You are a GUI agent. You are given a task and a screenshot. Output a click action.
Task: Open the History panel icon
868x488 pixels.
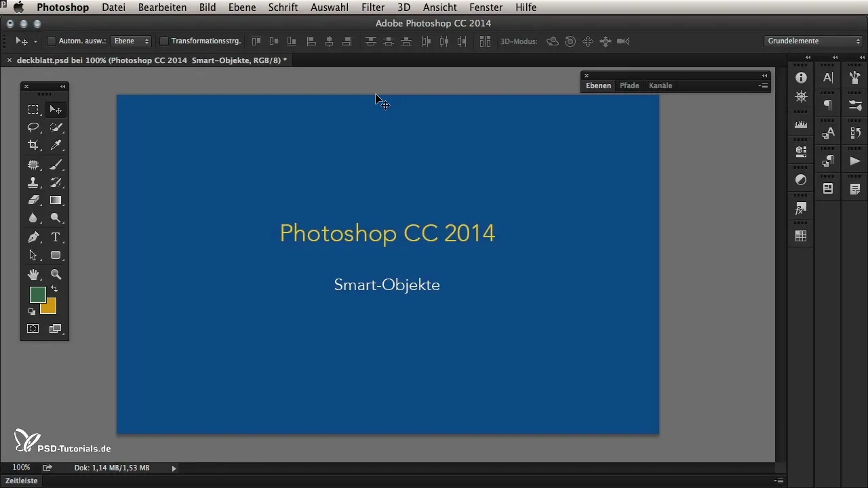854,134
